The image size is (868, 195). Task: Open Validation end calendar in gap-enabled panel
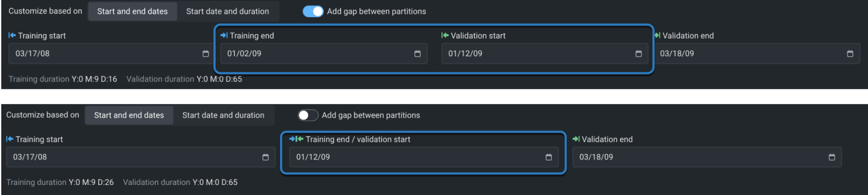click(x=850, y=54)
